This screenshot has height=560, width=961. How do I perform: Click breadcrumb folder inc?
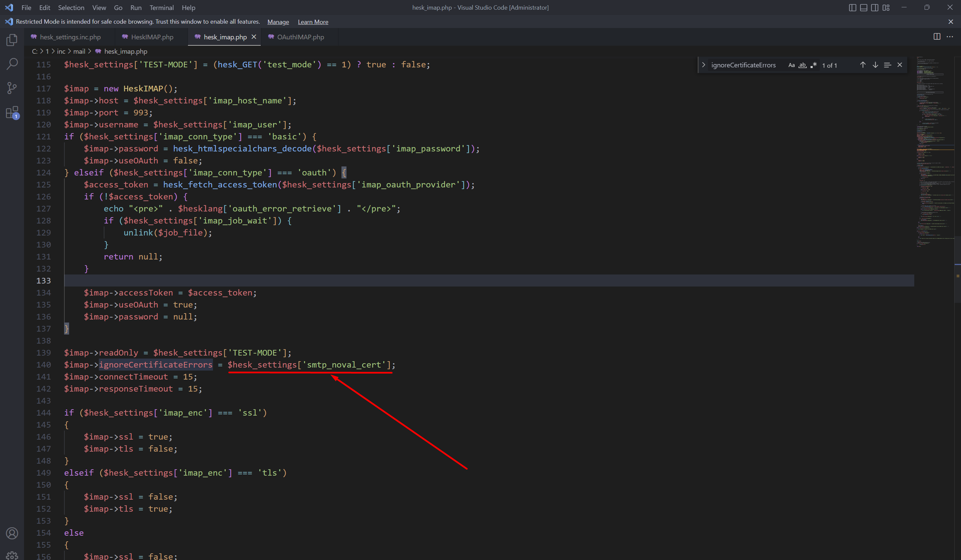tap(61, 51)
